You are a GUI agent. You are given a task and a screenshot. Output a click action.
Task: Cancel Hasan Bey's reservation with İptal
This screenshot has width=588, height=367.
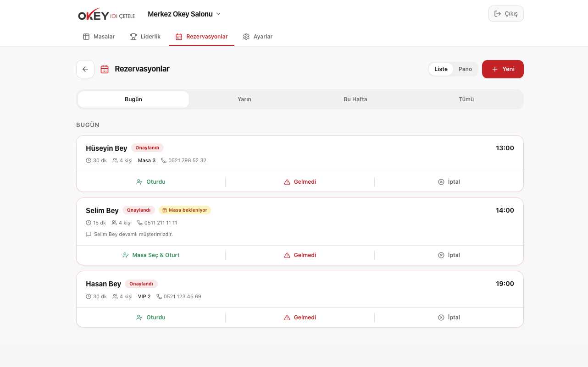click(x=449, y=318)
